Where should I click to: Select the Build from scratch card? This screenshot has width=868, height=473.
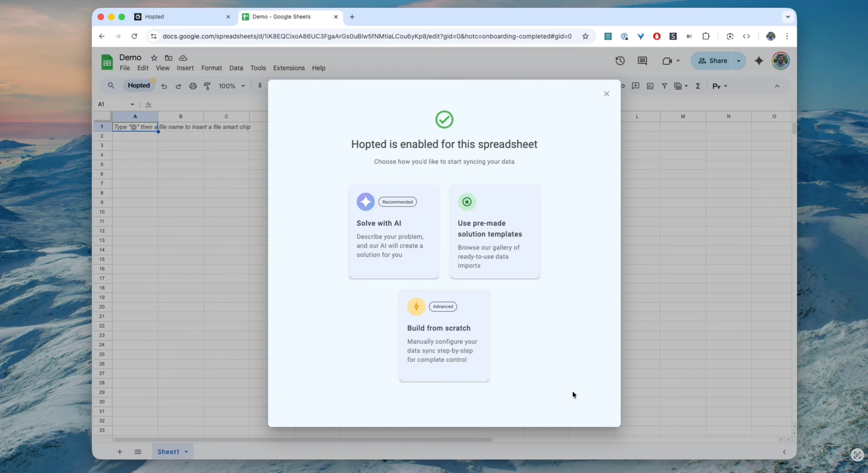[444, 336]
